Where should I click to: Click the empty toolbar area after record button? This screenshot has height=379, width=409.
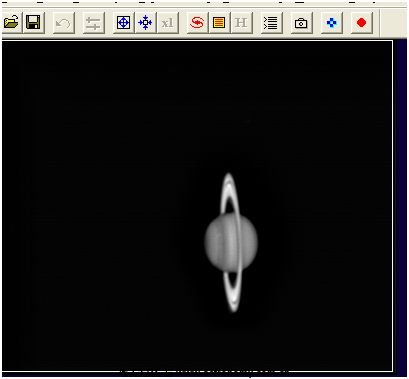[x=393, y=23]
